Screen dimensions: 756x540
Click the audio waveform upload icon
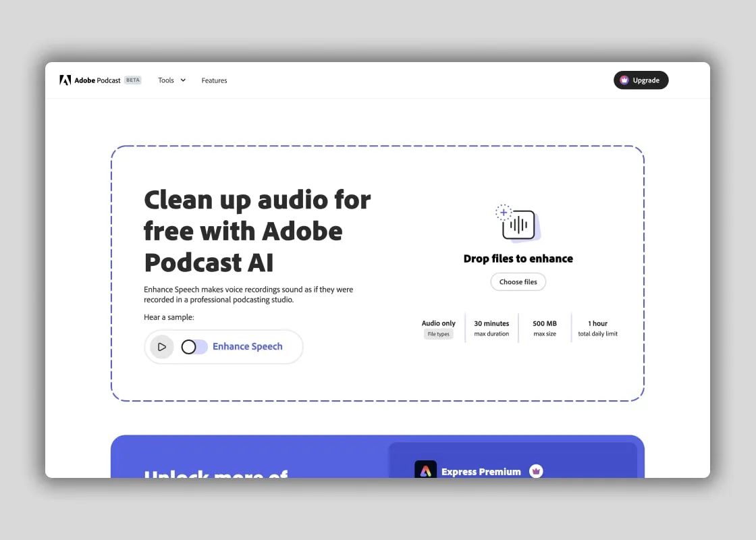(x=518, y=223)
